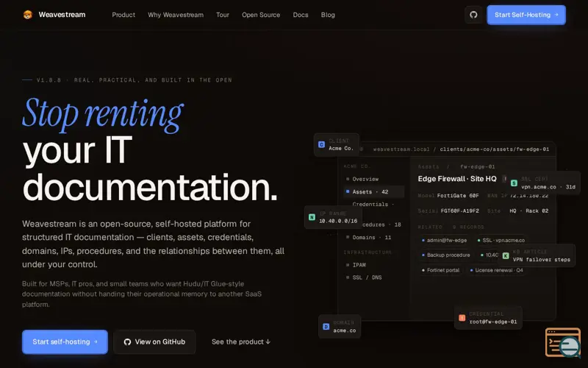Click the SSL · vpn.acme.co chip
The image size is (588, 368).
pyautogui.click(x=501, y=241)
